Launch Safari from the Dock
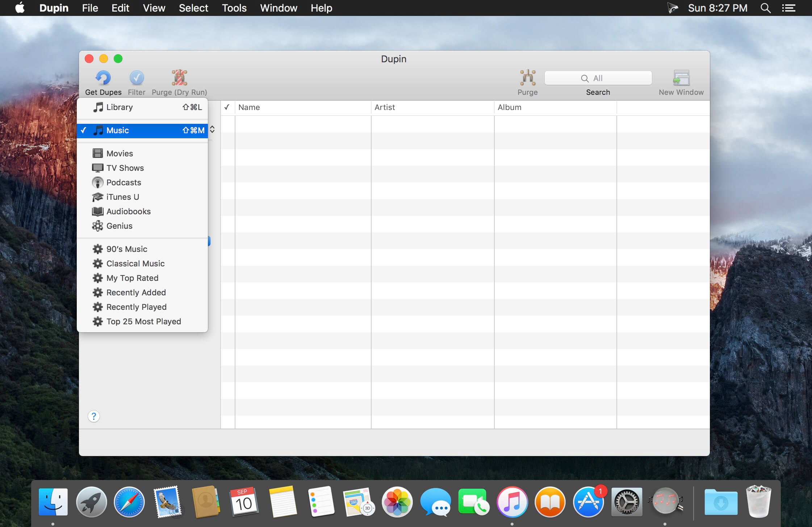This screenshot has height=527, width=812. point(129,502)
